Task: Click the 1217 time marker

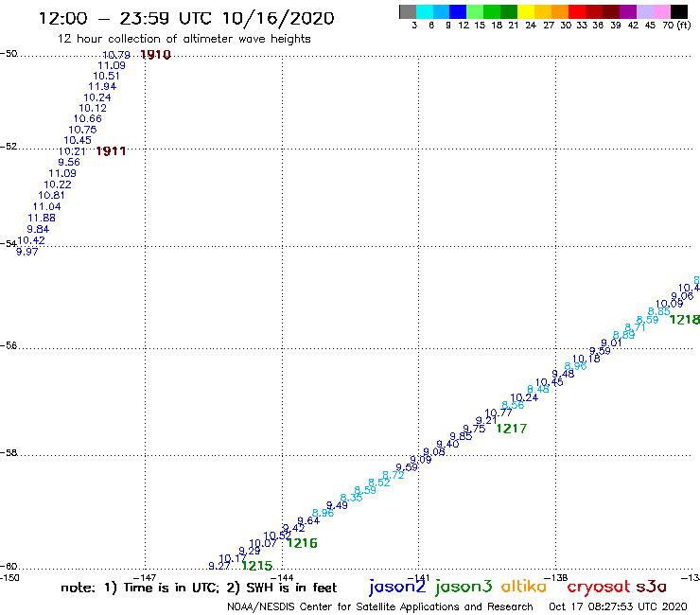Action: coord(512,429)
